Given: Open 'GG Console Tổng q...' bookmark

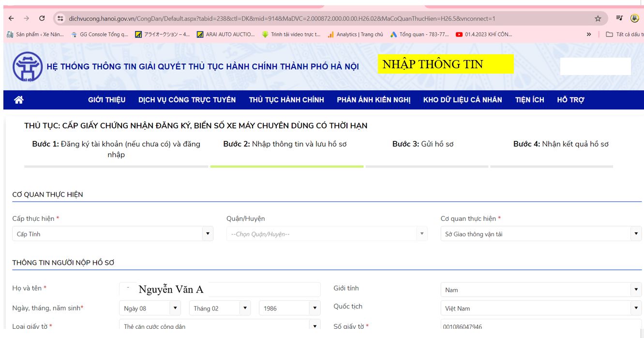Looking at the screenshot, I should 100,34.
